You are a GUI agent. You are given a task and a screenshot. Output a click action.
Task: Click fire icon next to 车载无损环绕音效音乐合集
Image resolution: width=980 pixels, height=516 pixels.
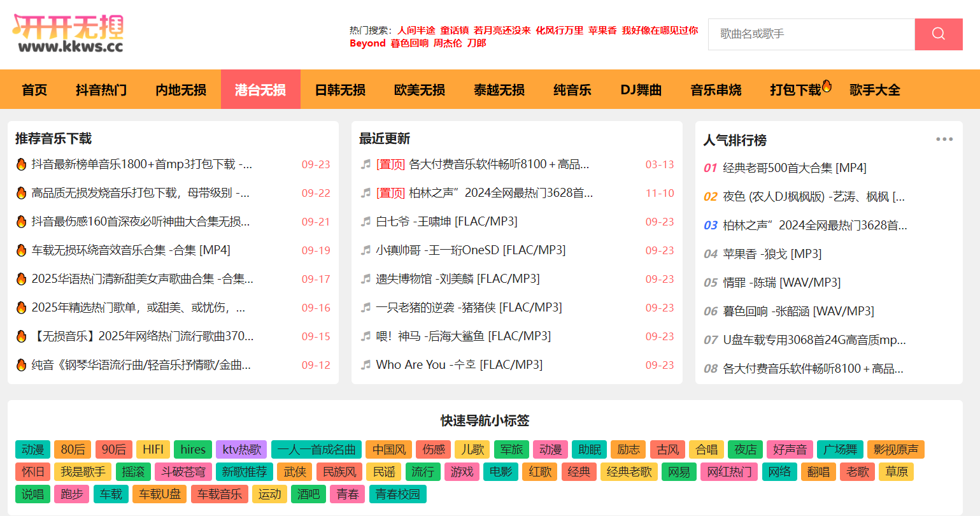pos(21,250)
